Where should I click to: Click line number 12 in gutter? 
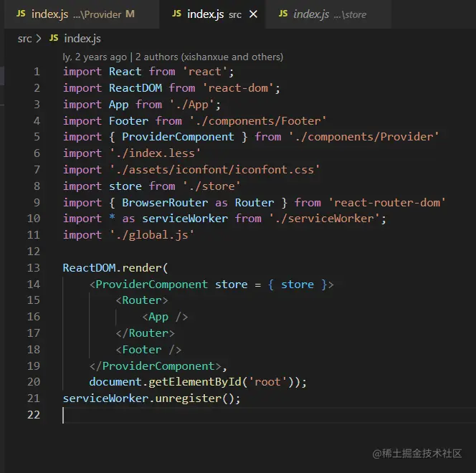[x=34, y=252]
